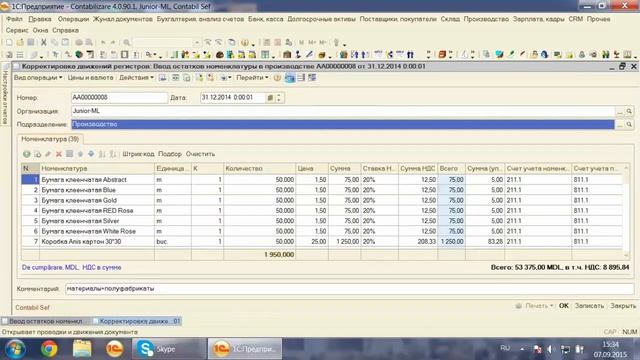Screen dimensions: 640x360
Task: Open the Печать dropdown at the bottom
Action: (539, 306)
